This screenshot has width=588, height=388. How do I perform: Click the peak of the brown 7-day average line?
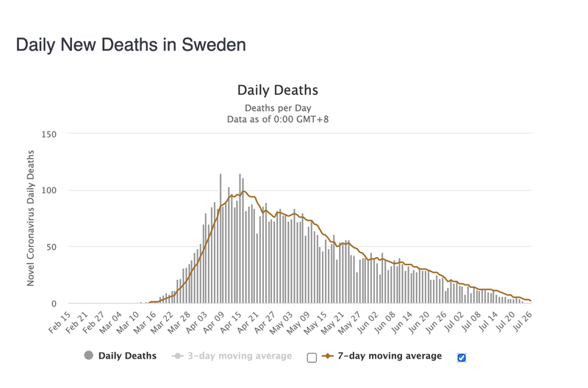[x=244, y=191]
